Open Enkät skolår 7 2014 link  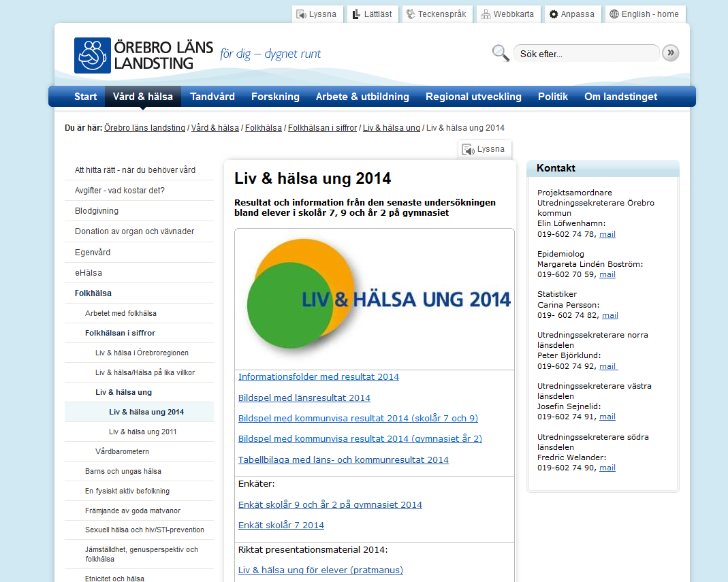(x=281, y=525)
